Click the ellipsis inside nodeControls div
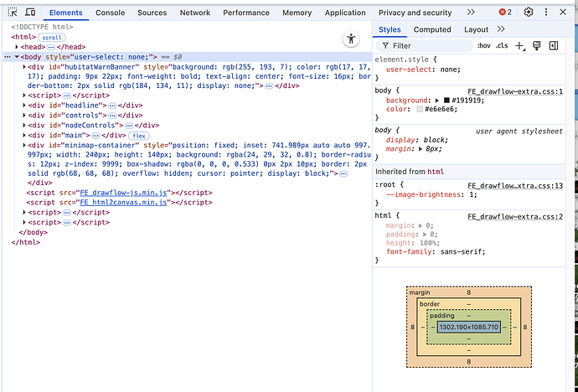The width and height of the screenshot is (578, 392). click(x=129, y=126)
